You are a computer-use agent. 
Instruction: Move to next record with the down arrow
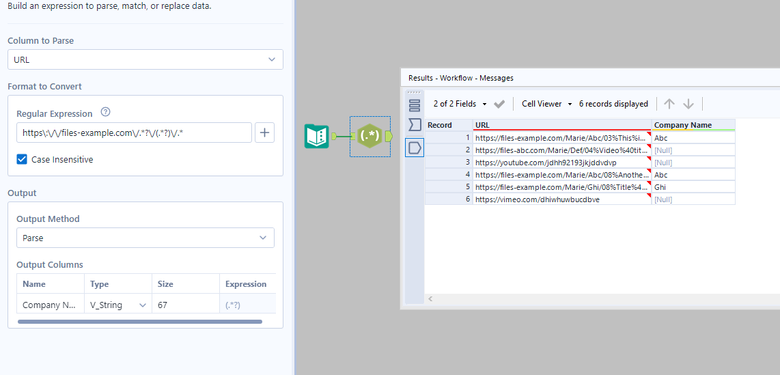click(x=688, y=103)
